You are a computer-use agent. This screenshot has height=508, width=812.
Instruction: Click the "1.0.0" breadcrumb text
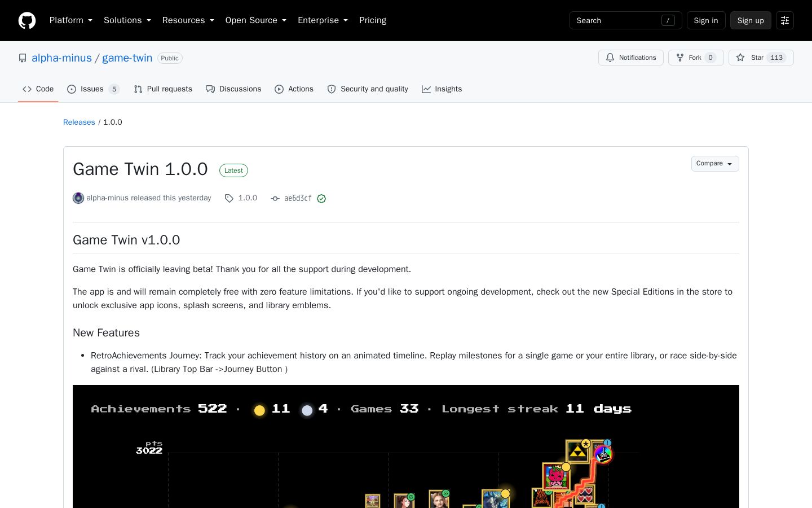coord(113,122)
